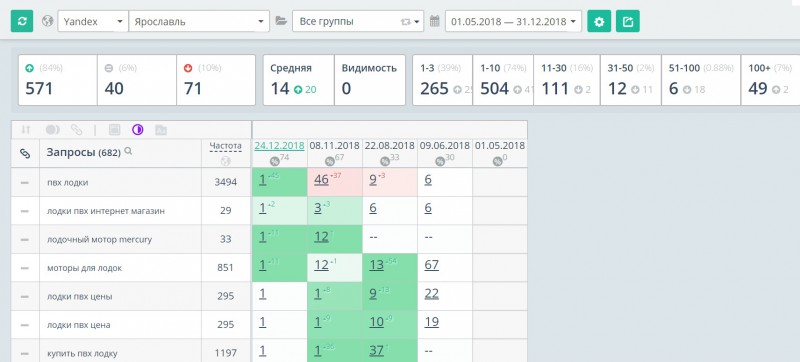Click the percent icon under 24.12.2018
The width and height of the screenshot is (800, 362).
pyautogui.click(x=274, y=162)
